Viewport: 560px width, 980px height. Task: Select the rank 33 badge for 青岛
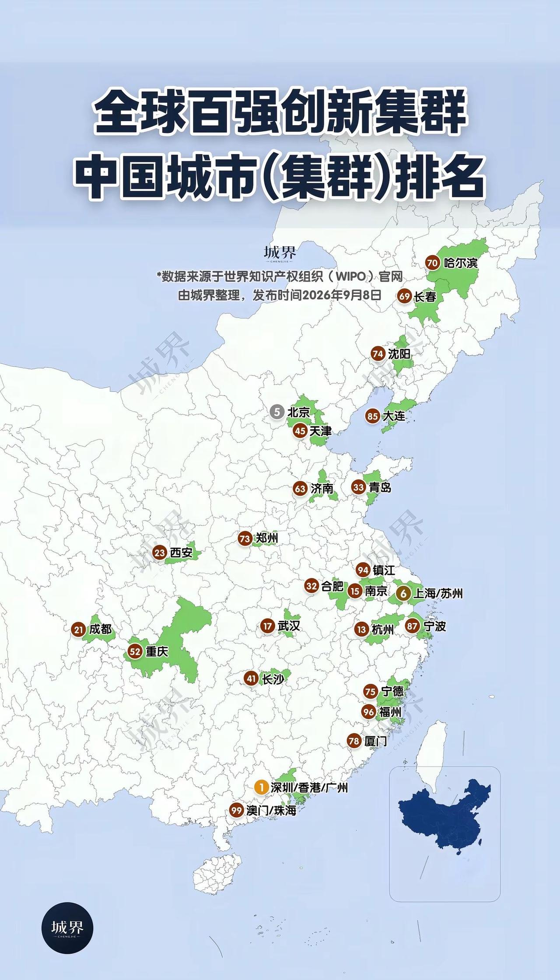(359, 487)
